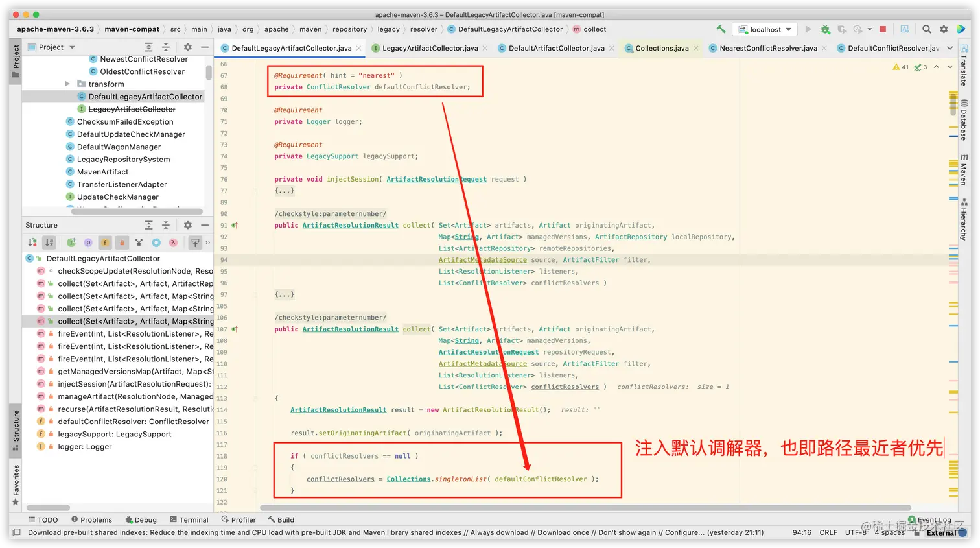Open Structure panel gear options
Screen dimensions: 980x548
pyautogui.click(x=187, y=225)
